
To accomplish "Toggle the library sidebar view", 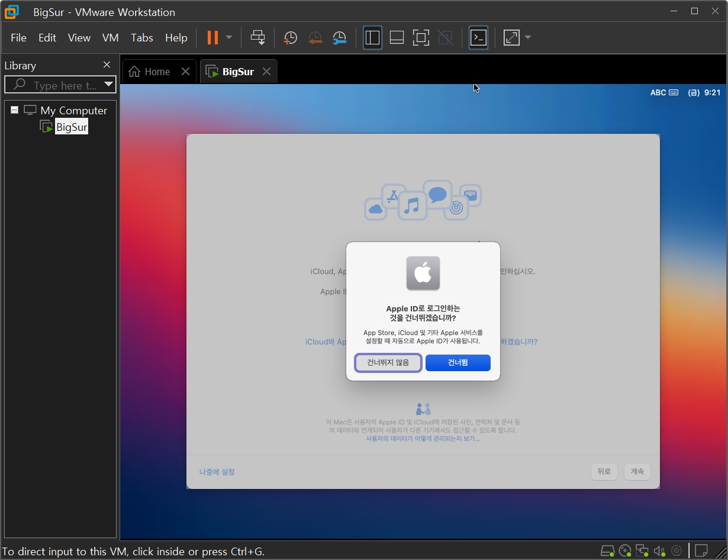I will click(372, 38).
